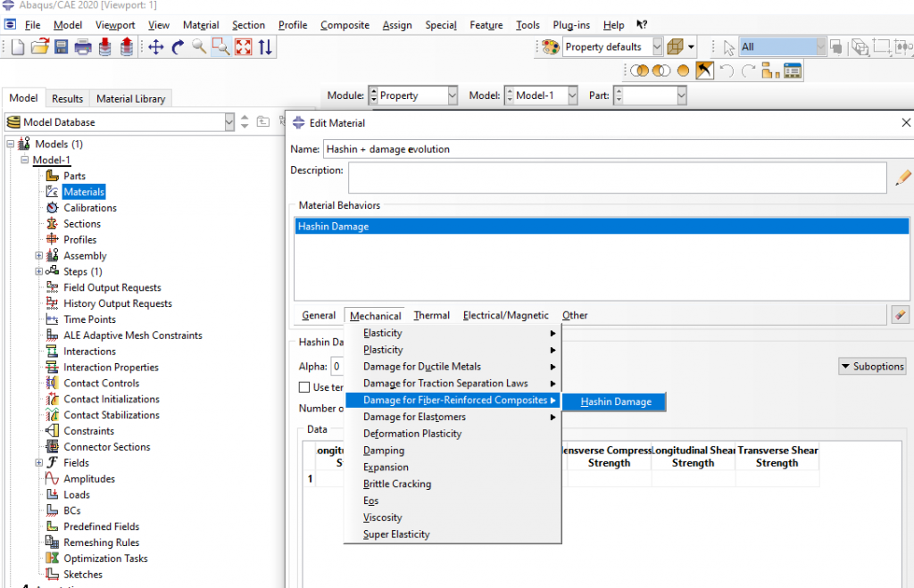Click the Save model database icon

click(61, 46)
